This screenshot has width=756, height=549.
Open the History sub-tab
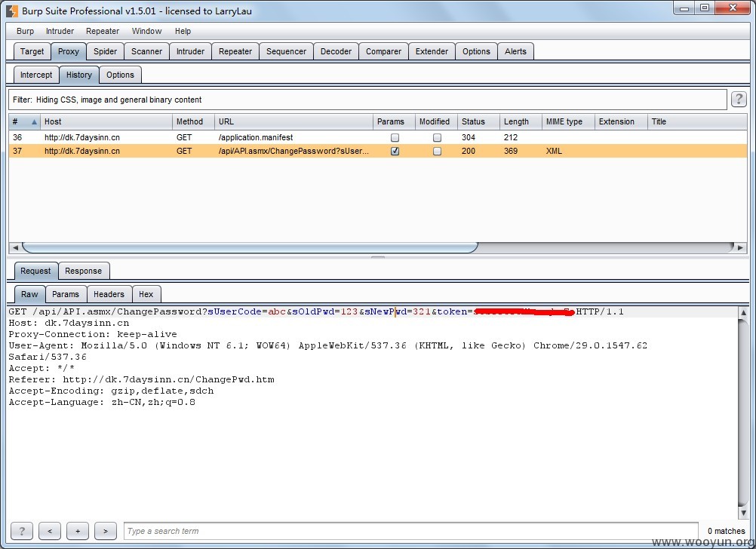pyautogui.click(x=79, y=75)
